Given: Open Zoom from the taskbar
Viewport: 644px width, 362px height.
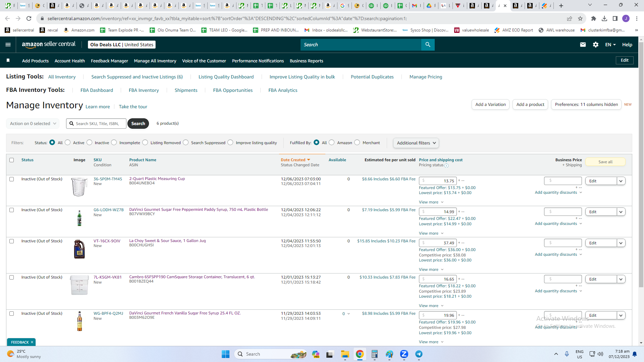Looking at the screenshot, I should tap(404, 354).
